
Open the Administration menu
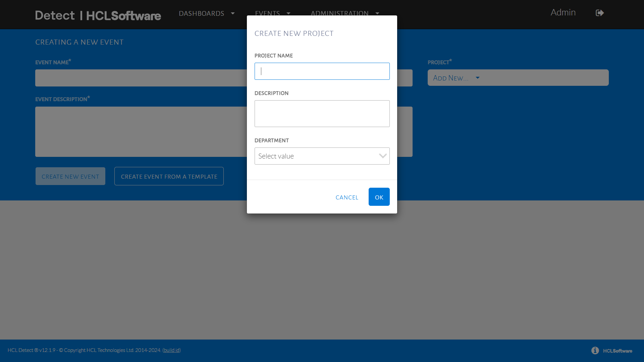pos(339,13)
